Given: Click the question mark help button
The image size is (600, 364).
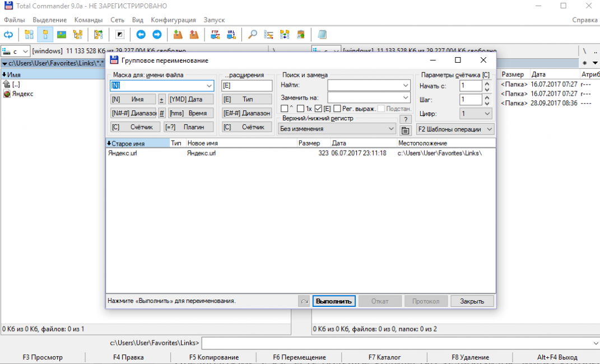Looking at the screenshot, I should click(x=405, y=119).
